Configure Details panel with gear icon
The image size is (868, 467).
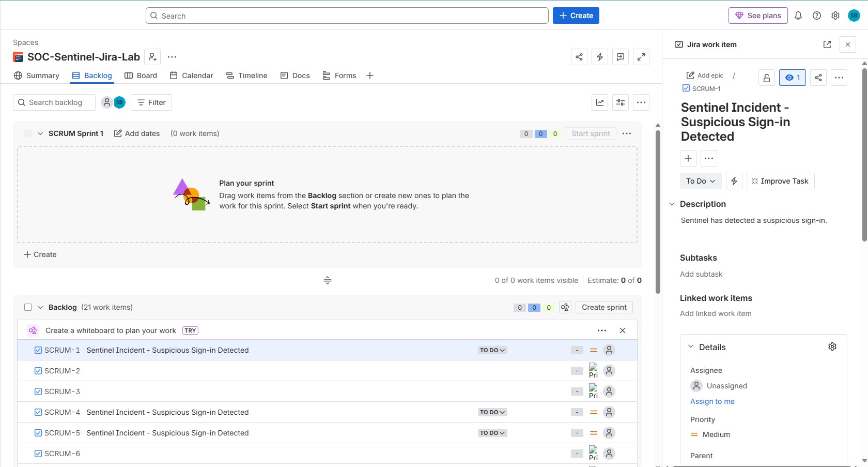click(832, 347)
